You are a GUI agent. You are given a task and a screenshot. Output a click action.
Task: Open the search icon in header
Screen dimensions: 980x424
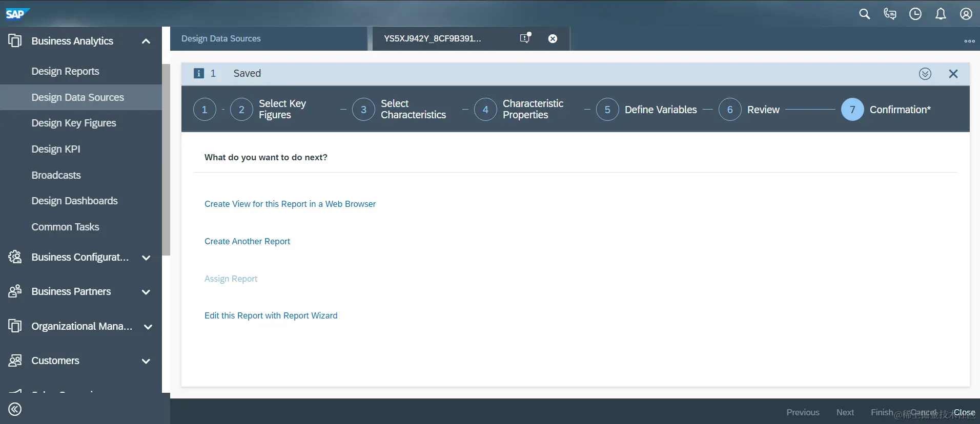[865, 14]
